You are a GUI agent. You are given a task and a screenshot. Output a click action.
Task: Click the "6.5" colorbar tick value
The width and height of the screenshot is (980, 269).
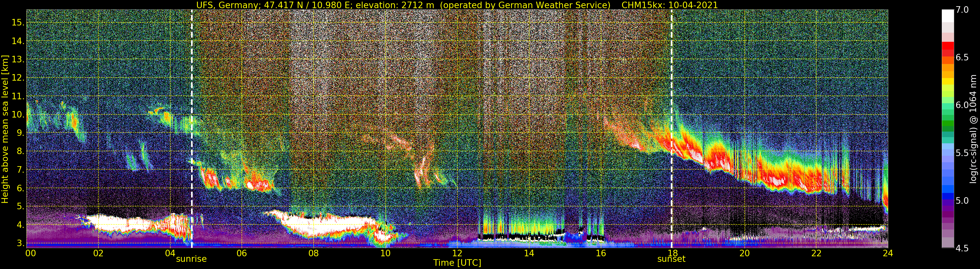pos(962,57)
